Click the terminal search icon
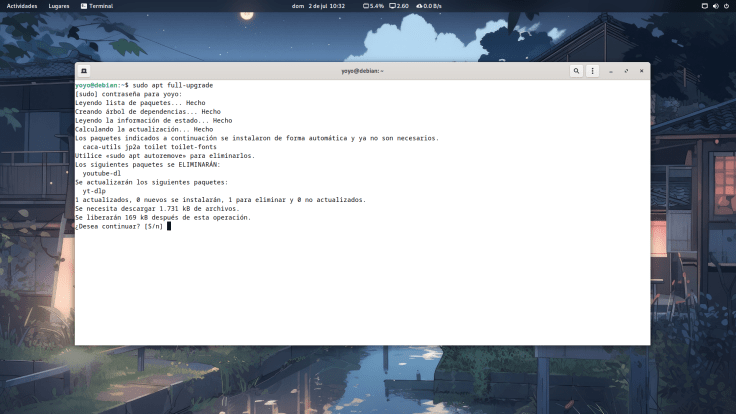 pyautogui.click(x=577, y=71)
